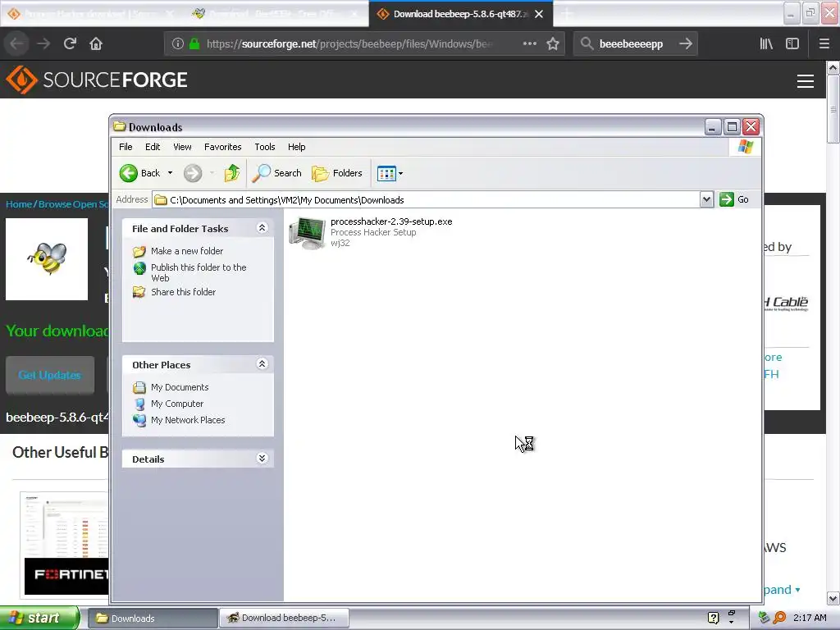Image resolution: width=840 pixels, height=630 pixels.
Task: Open SourceForge site hamburger menu
Action: pos(806,81)
